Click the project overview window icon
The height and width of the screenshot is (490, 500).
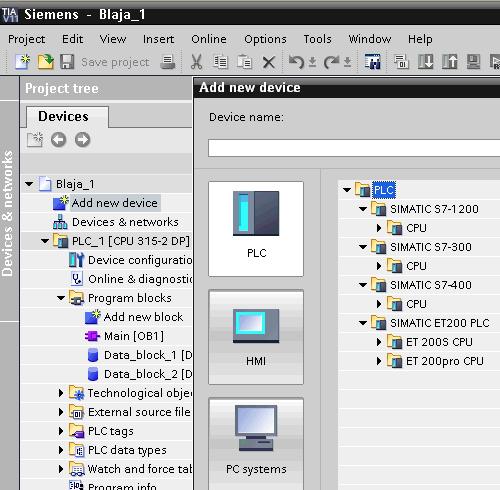point(372,62)
